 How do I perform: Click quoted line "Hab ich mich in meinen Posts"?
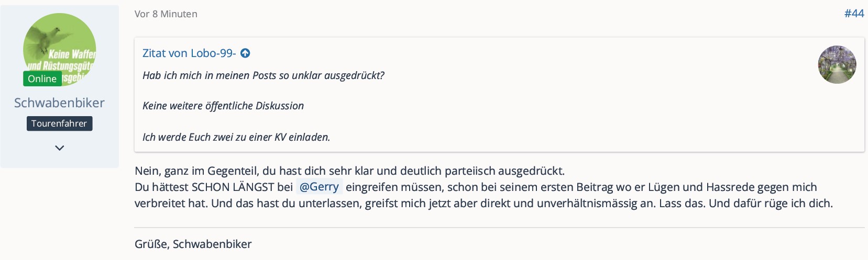pyautogui.click(x=263, y=75)
